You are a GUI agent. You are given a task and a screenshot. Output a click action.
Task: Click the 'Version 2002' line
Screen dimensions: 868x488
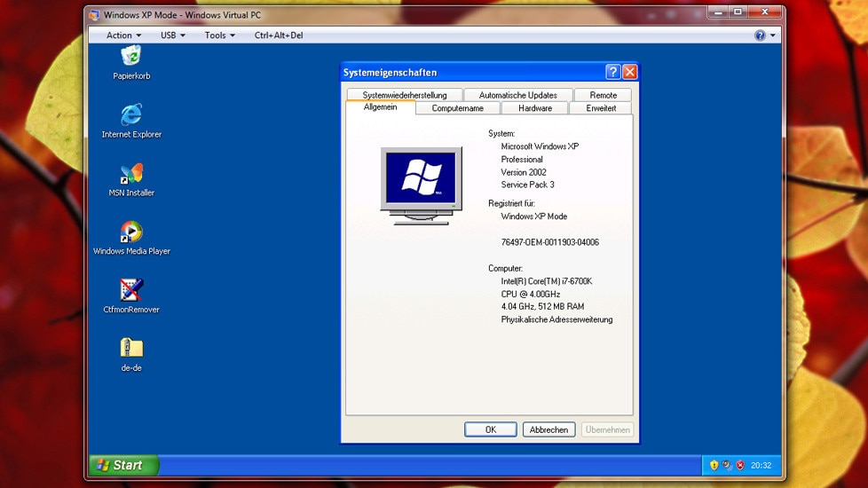point(523,172)
